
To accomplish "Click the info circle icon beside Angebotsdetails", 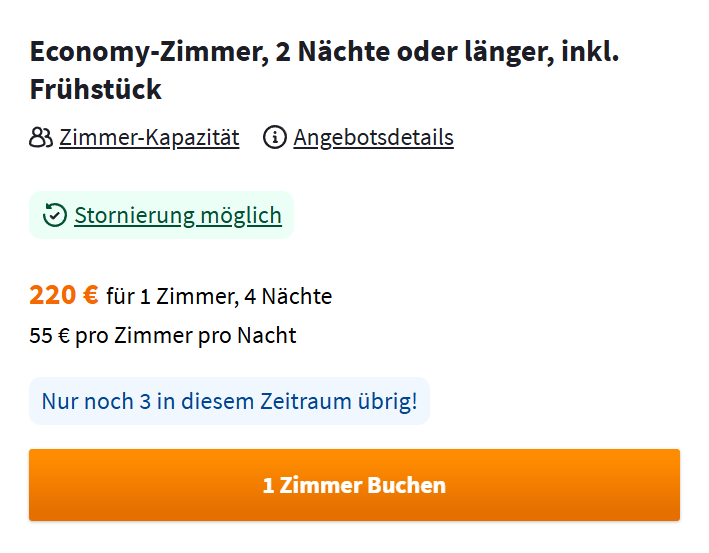I will 274,137.
